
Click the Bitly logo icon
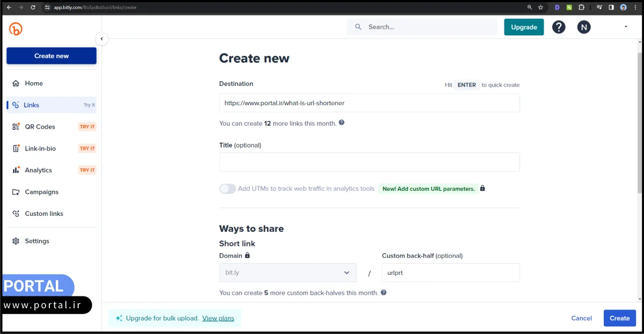[x=16, y=29]
